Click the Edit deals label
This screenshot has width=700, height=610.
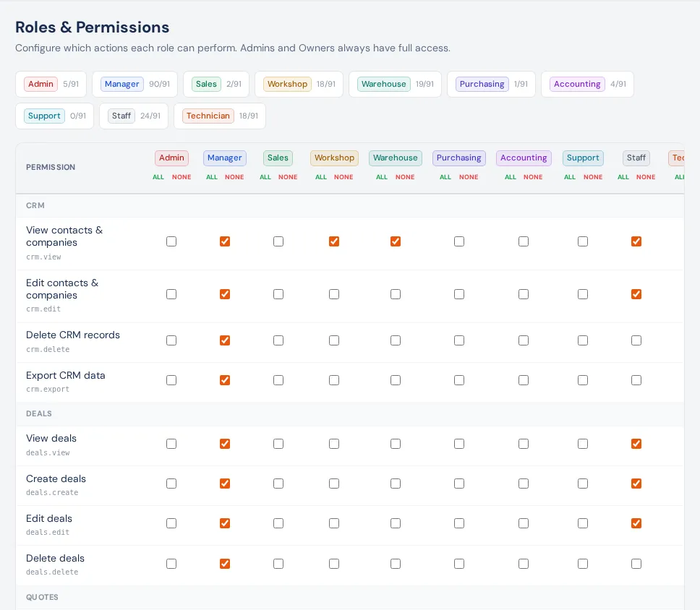[49, 518]
